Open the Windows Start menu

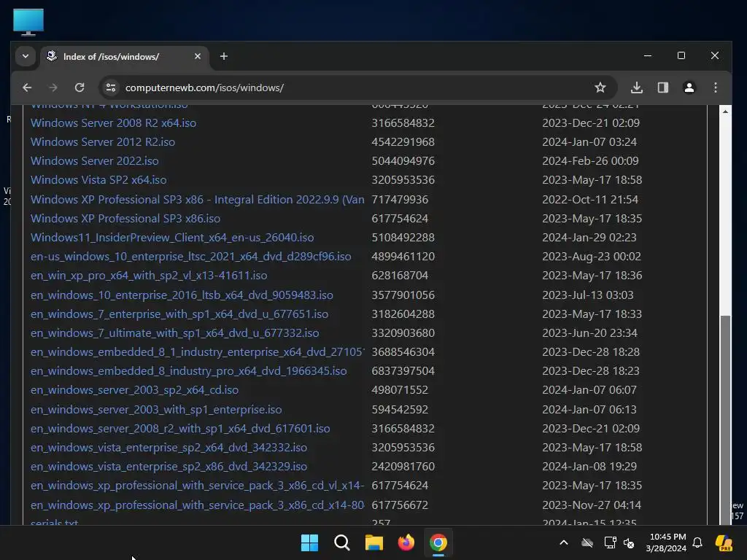point(309,542)
